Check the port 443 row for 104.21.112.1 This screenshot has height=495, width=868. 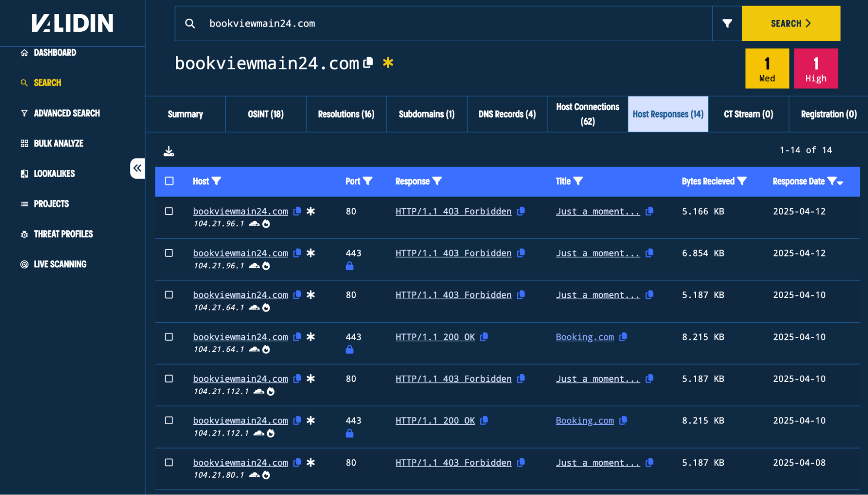(x=169, y=420)
